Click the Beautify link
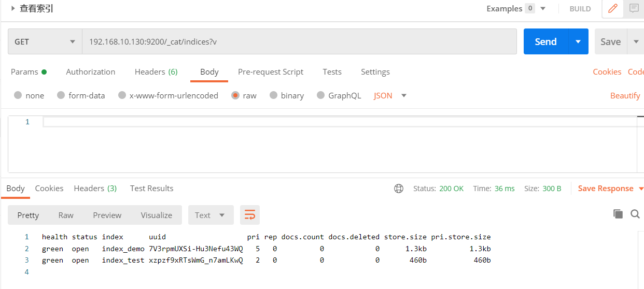This screenshot has height=289, width=644. 625,95
